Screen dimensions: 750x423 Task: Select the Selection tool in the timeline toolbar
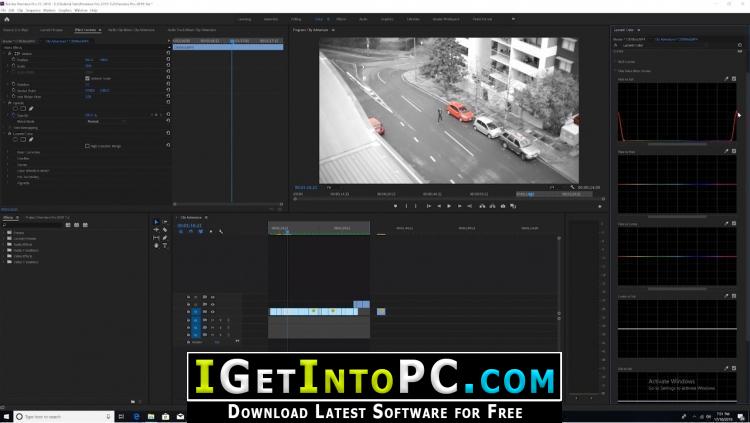pyautogui.click(x=156, y=222)
